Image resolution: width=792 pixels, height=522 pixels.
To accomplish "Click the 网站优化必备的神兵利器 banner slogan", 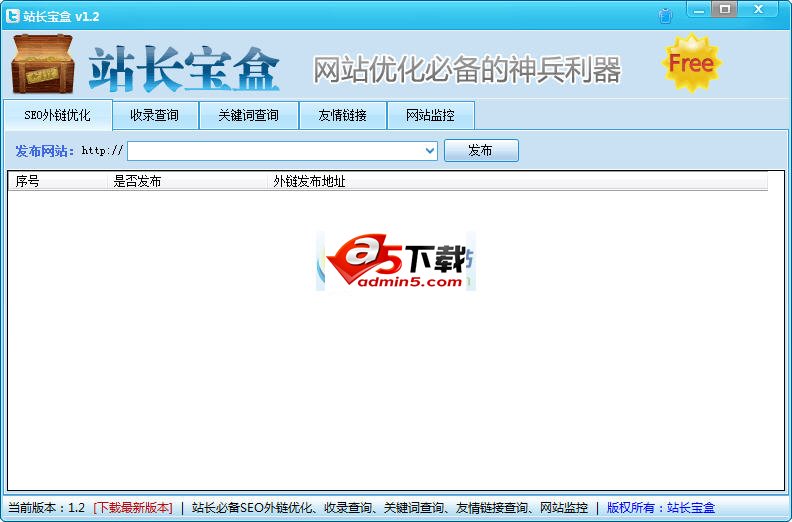I will tap(467, 69).
